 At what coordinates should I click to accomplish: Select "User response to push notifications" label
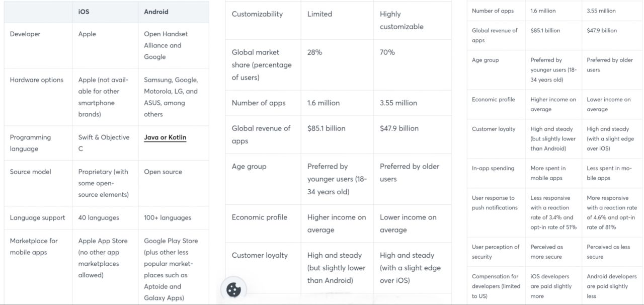click(x=494, y=203)
